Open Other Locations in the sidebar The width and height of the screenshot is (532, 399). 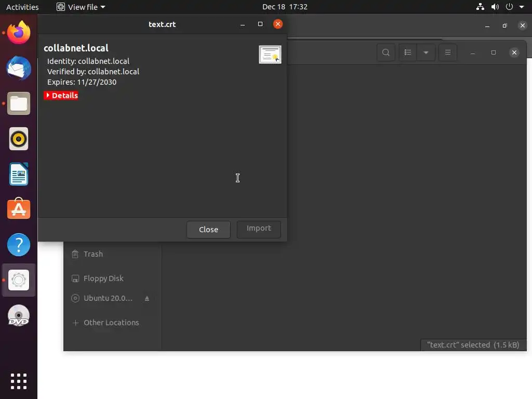(112, 323)
